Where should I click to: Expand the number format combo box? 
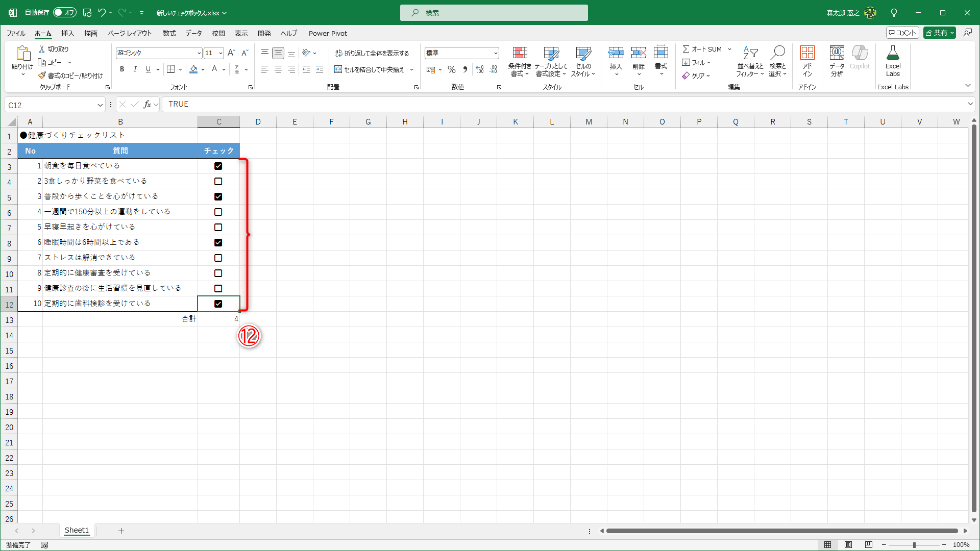pos(495,53)
